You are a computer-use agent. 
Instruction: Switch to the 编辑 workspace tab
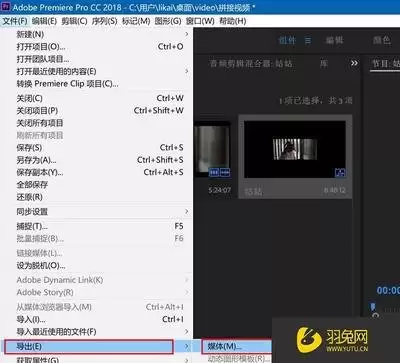click(334, 40)
